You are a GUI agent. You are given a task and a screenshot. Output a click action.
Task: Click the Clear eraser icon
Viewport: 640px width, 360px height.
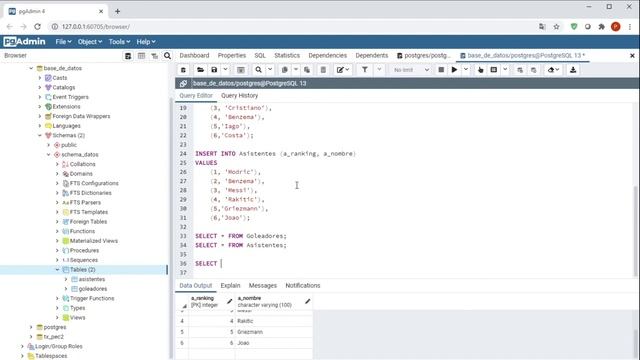[551, 70]
